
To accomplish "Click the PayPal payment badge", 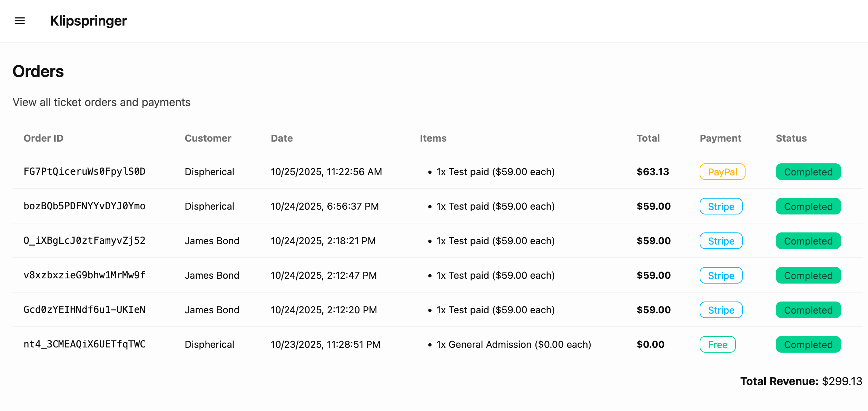I will (722, 172).
